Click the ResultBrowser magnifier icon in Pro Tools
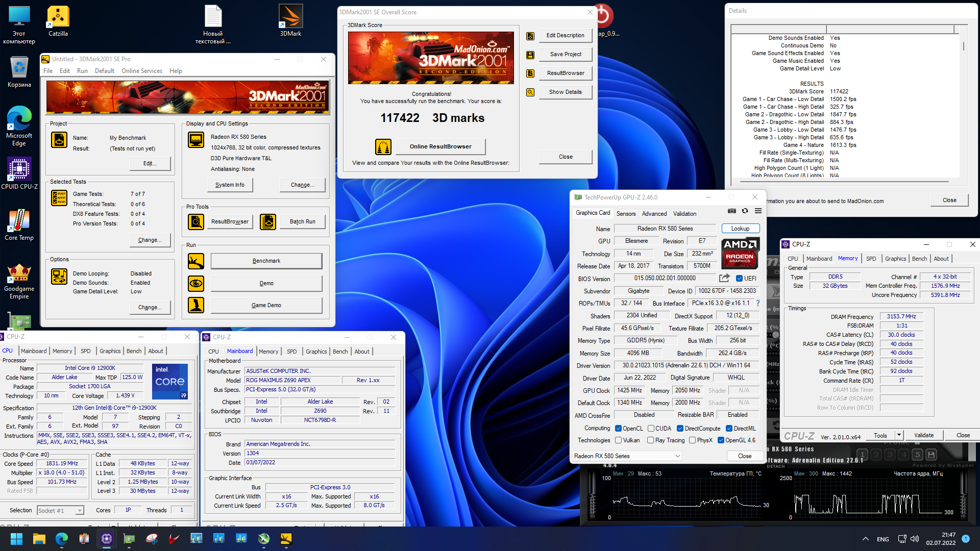 (196, 221)
